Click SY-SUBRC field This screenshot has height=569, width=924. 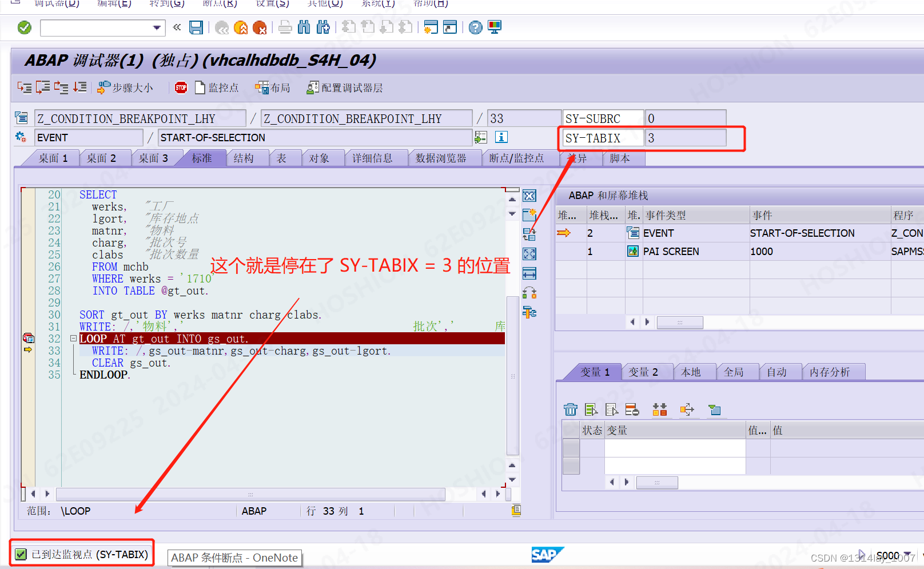click(x=603, y=118)
